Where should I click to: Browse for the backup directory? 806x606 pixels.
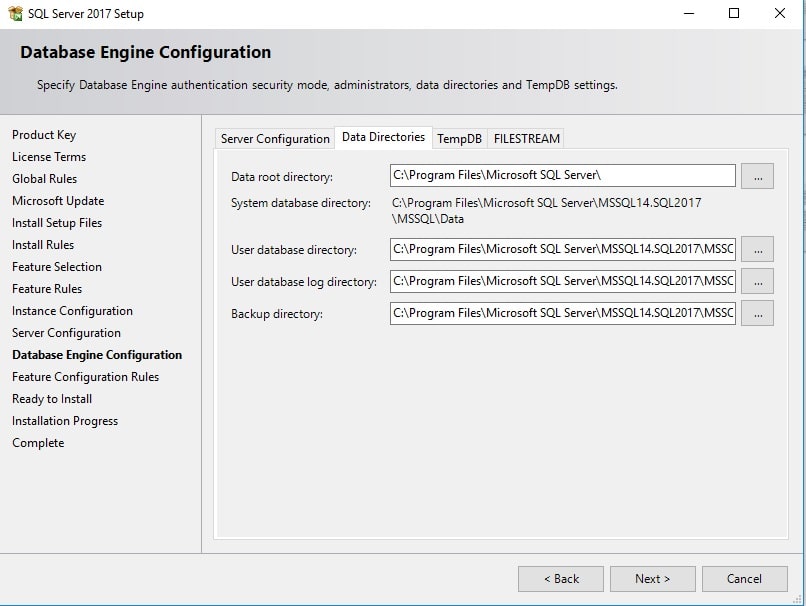[757, 314]
